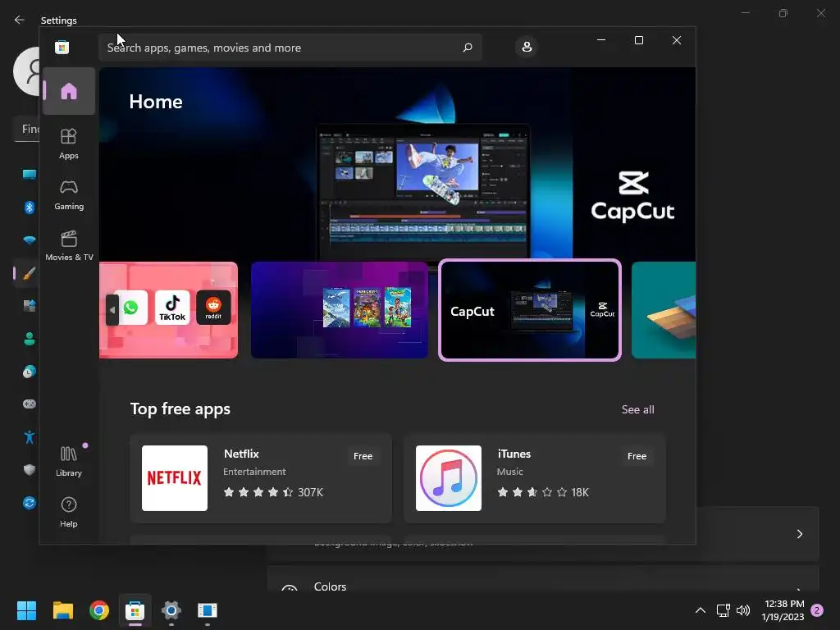
Task: Select Accounts icon in Settings sidebar
Action: tap(29, 339)
